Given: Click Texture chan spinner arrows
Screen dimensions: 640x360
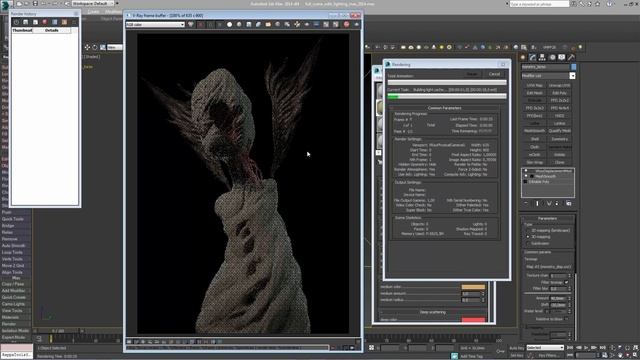Looking at the screenshot, I should tap(569, 276).
